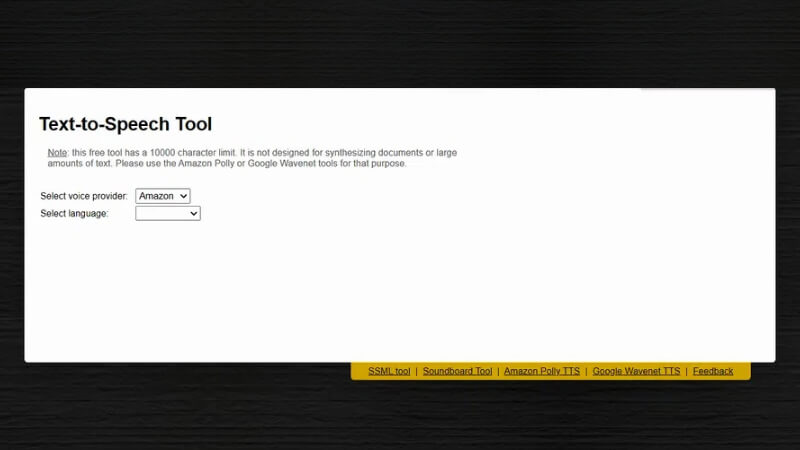Click the Select language label
The width and height of the screenshot is (800, 450).
coord(74,214)
